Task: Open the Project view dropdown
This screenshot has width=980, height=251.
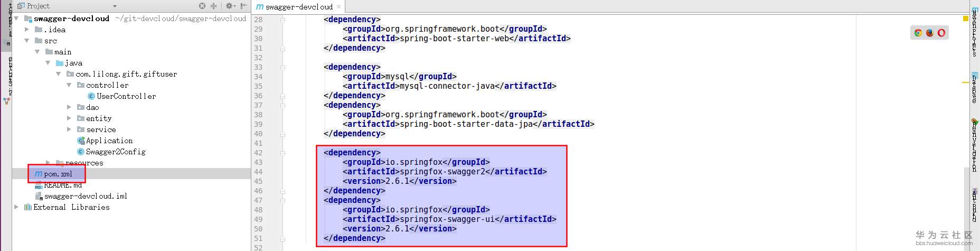Action: coord(115,6)
